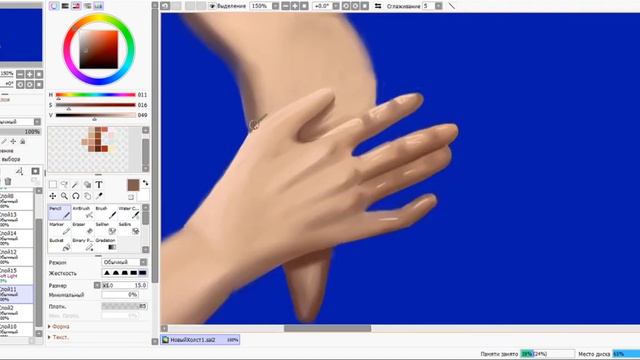Viewport: 640px width, 360px height.
Task: Adjust the H hue slider
Action: (96, 95)
